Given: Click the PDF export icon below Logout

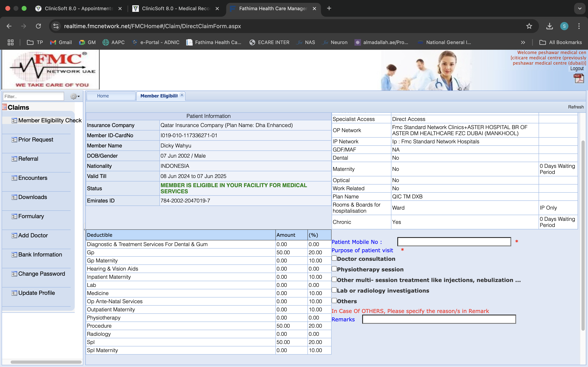Looking at the screenshot, I should pyautogui.click(x=579, y=79).
